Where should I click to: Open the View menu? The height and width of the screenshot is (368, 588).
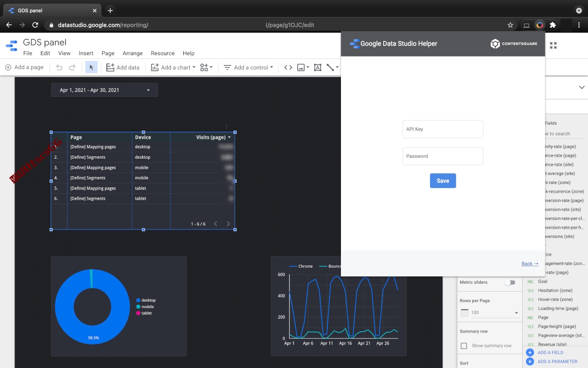[64, 53]
